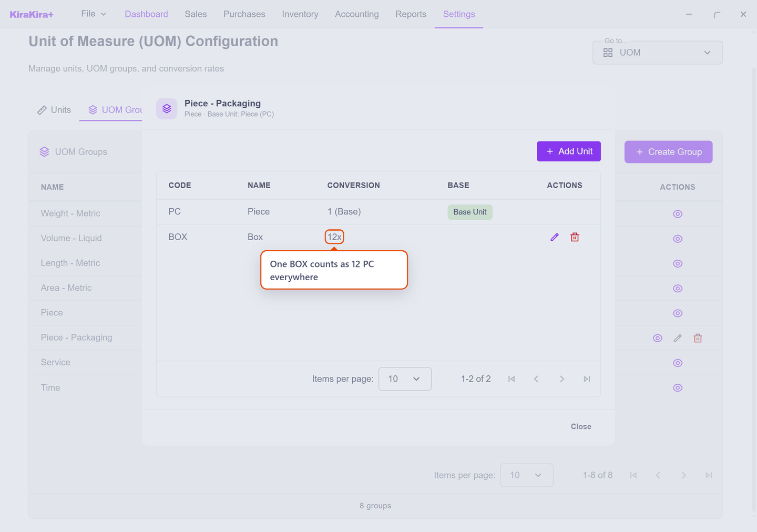The width and height of the screenshot is (757, 532).
Task: Click the Box name cell
Action: tap(255, 237)
